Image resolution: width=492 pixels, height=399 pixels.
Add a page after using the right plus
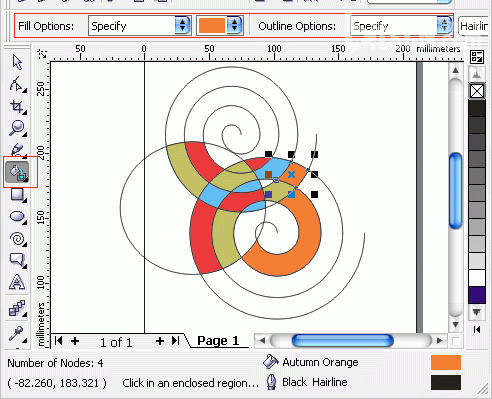160,341
